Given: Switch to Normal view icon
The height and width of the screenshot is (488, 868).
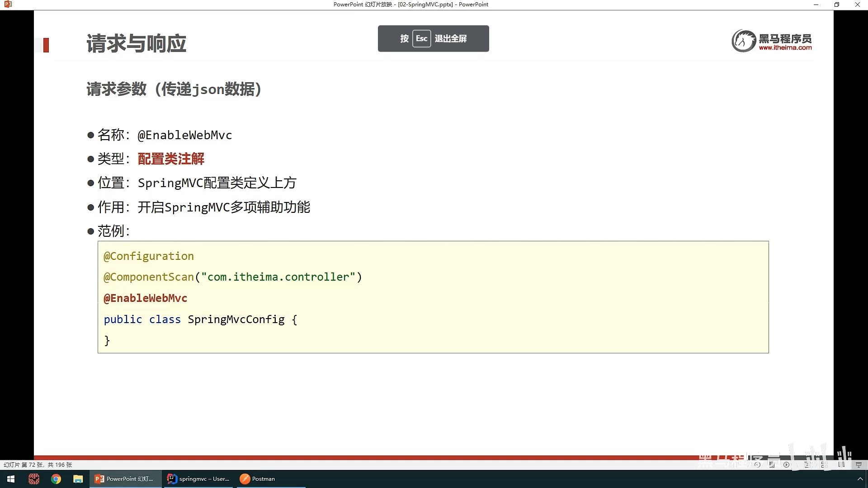Looking at the screenshot, I should (807, 465).
